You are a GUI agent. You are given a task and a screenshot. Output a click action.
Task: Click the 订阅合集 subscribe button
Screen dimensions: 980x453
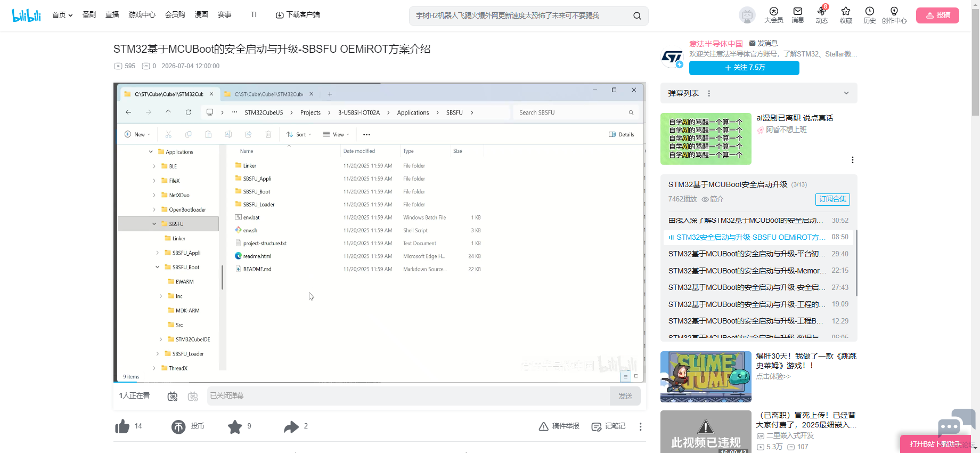coord(832,199)
